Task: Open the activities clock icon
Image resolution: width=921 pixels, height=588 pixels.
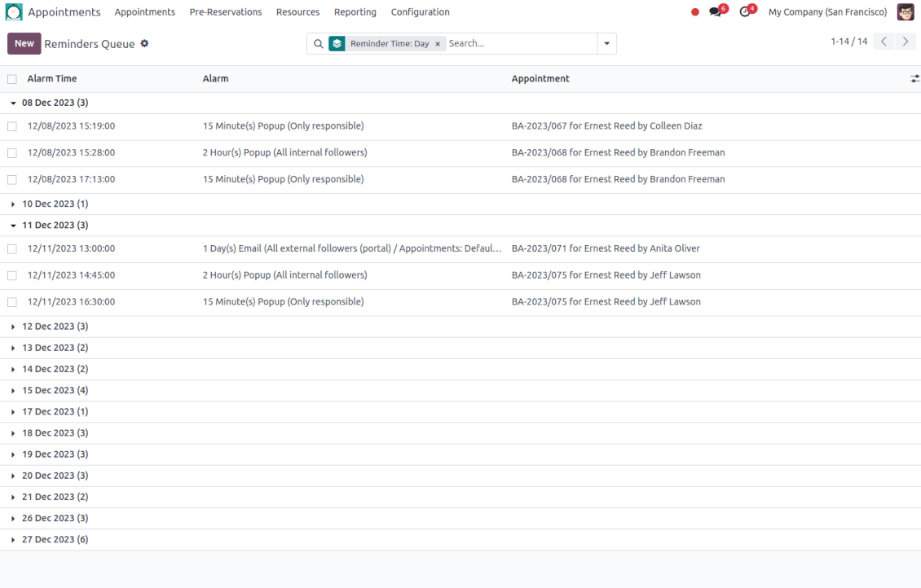Action: point(744,12)
